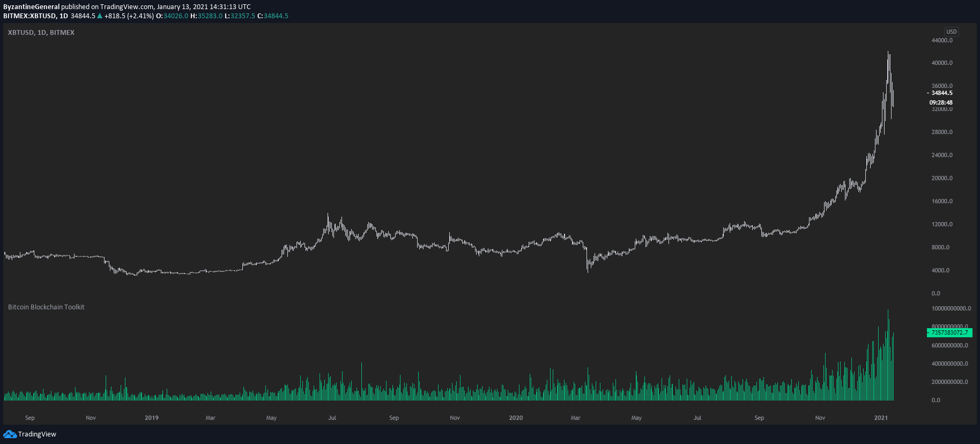Click the 44000.0 price axis label

coord(942,40)
